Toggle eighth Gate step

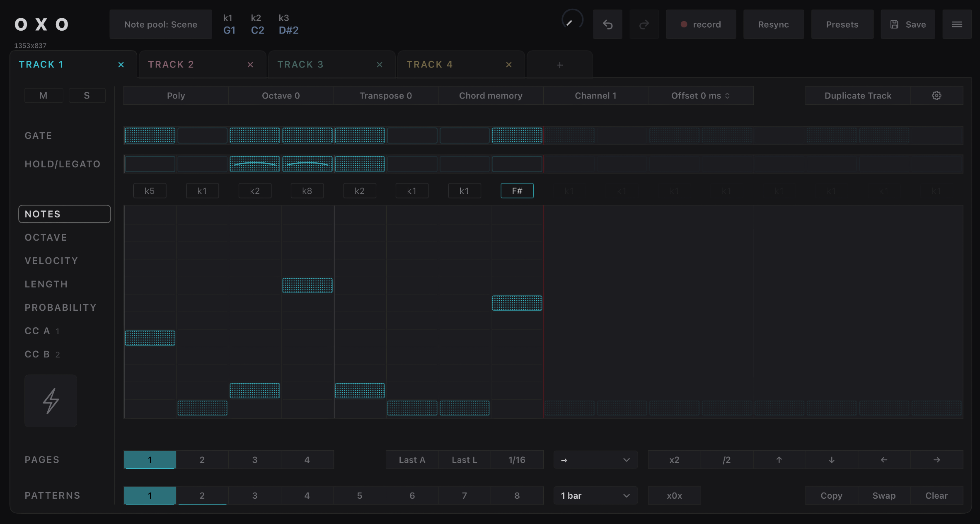click(x=517, y=135)
